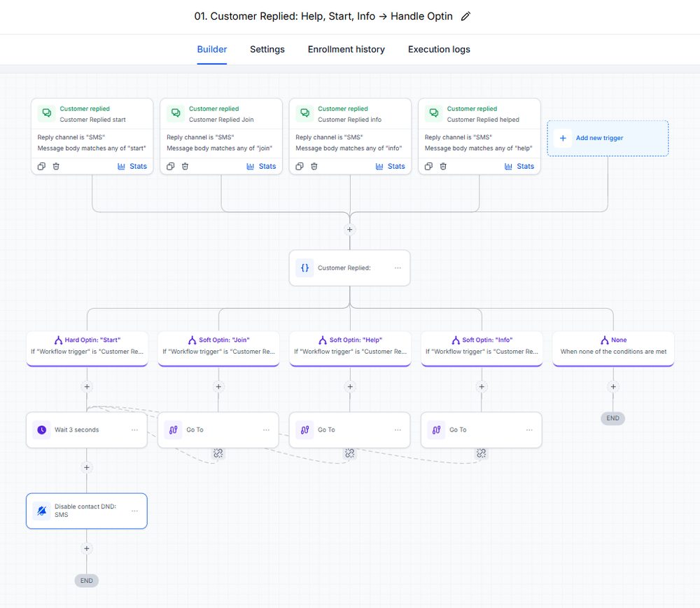700x608 pixels.
Task: Edit the workflow name with pencil icon
Action: 465,17
